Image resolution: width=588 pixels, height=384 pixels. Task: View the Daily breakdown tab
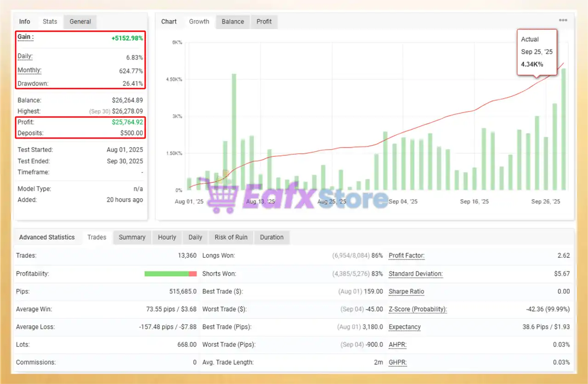195,237
